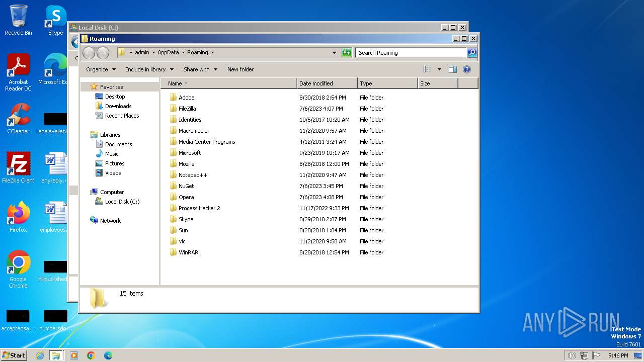Go back with the Back arrow button
The height and width of the screenshot is (362, 644).
pyautogui.click(x=89, y=52)
